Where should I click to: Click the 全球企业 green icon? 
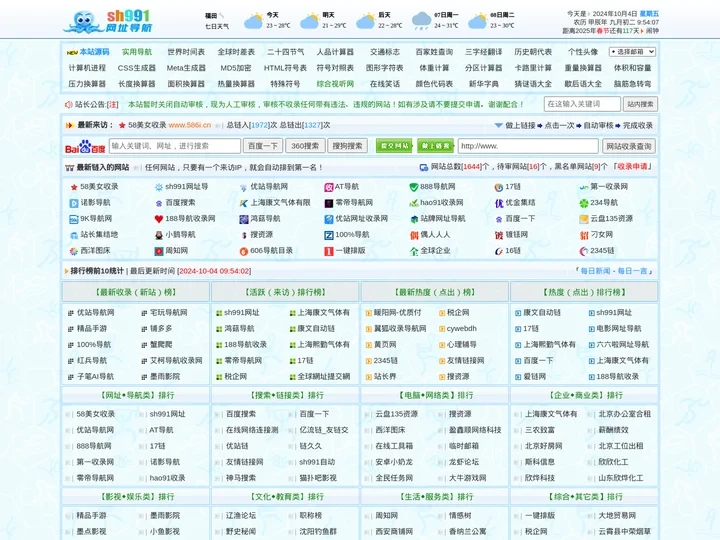point(414,251)
